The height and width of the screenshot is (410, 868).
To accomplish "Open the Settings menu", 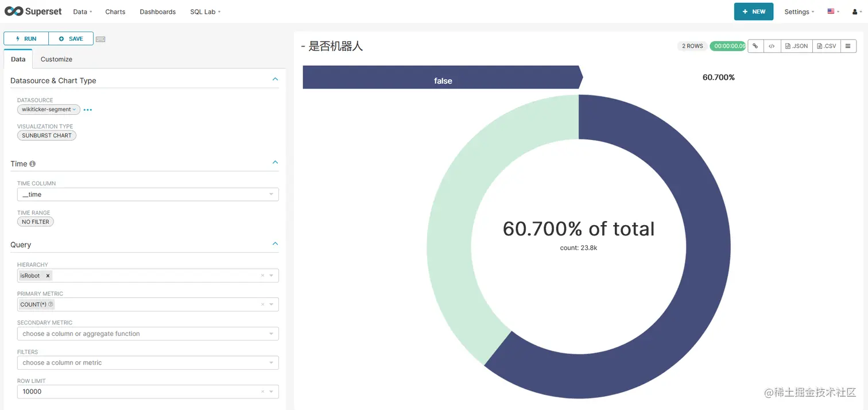I will coord(799,11).
